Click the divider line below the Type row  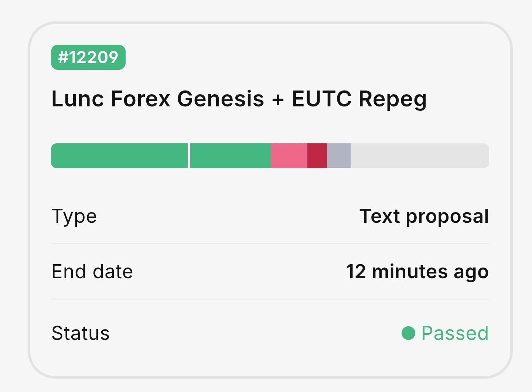(x=270, y=244)
